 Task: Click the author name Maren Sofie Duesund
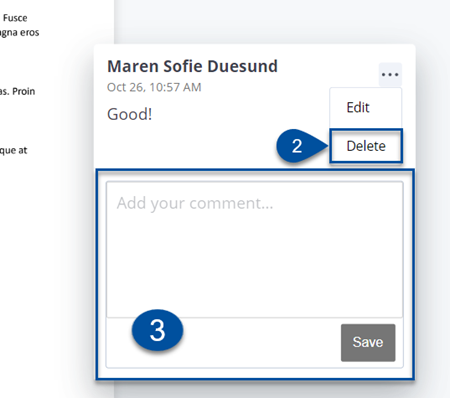pyautogui.click(x=192, y=66)
